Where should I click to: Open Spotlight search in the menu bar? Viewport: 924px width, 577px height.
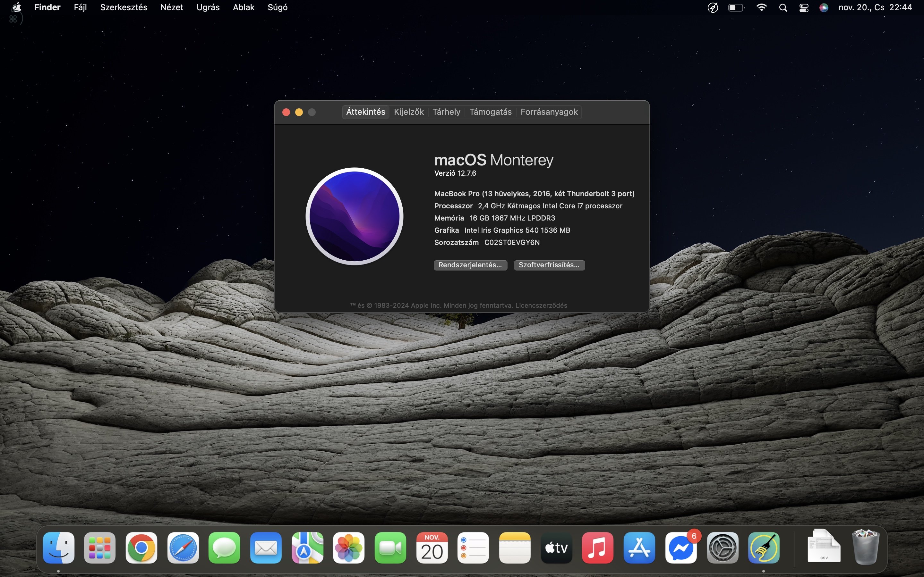tap(783, 7)
